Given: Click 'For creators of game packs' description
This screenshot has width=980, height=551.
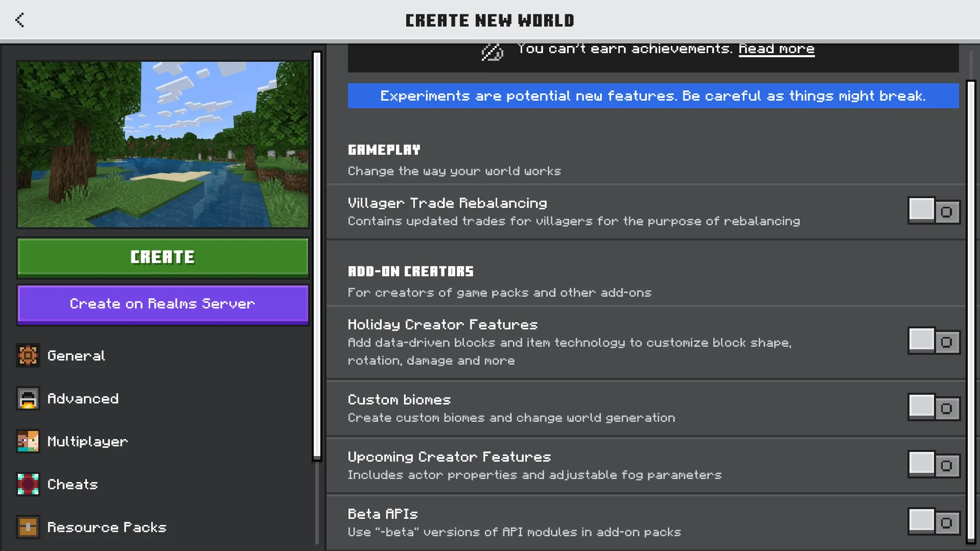Looking at the screenshot, I should click(500, 293).
